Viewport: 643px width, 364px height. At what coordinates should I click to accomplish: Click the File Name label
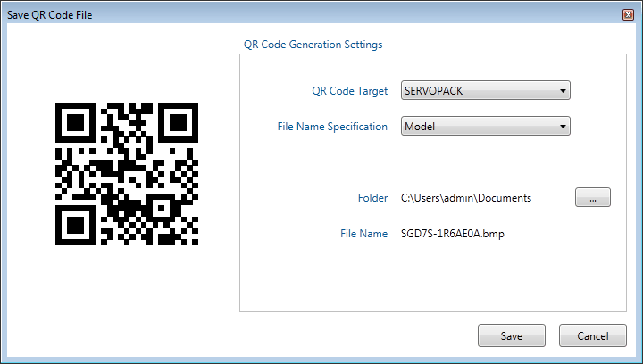(363, 234)
